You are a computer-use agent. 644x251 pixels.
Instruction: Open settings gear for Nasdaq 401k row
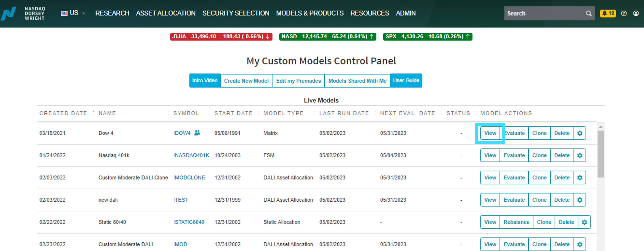[579, 155]
